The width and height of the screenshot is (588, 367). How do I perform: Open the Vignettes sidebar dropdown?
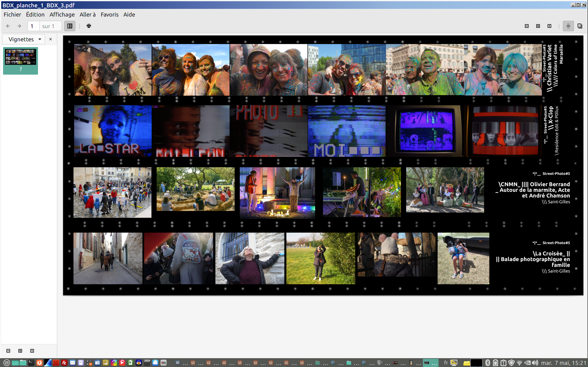[x=24, y=39]
